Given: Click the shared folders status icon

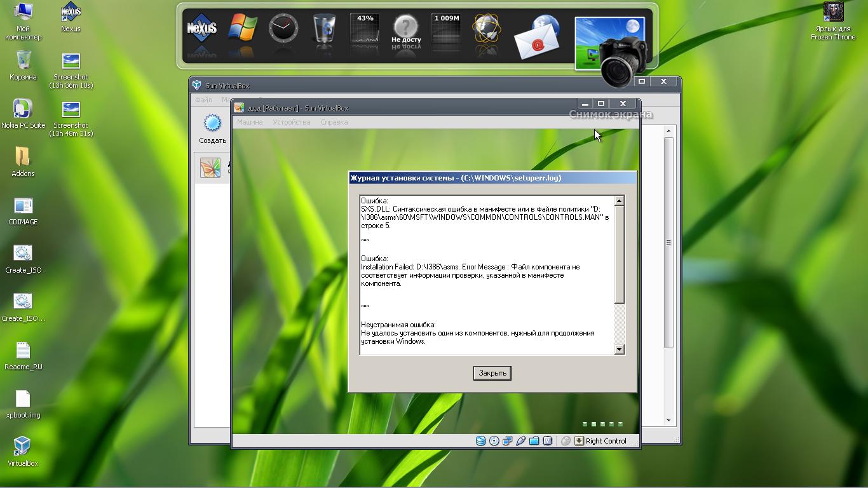Looking at the screenshot, I should (534, 441).
